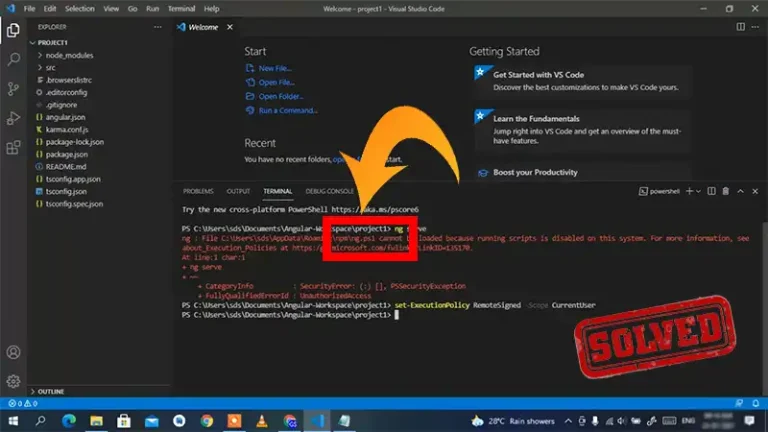Open Microsoft Store from taskbar
Image resolution: width=768 pixels, height=432 pixels.
click(x=123, y=421)
